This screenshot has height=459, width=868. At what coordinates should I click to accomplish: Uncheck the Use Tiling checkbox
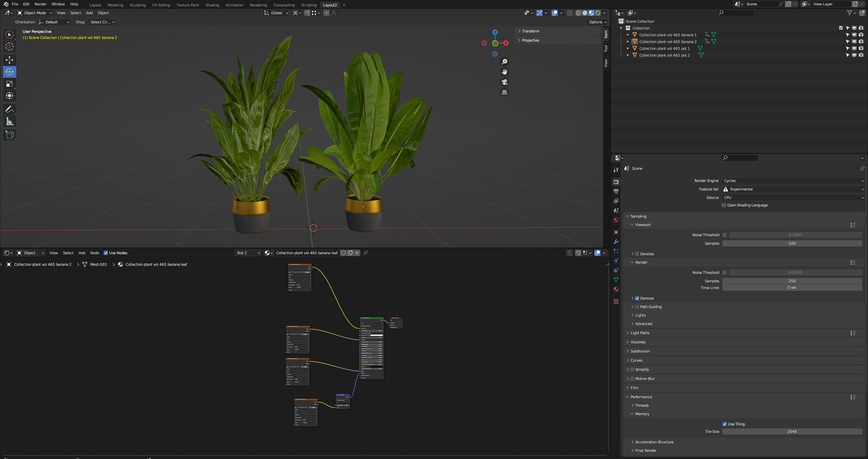(725, 424)
